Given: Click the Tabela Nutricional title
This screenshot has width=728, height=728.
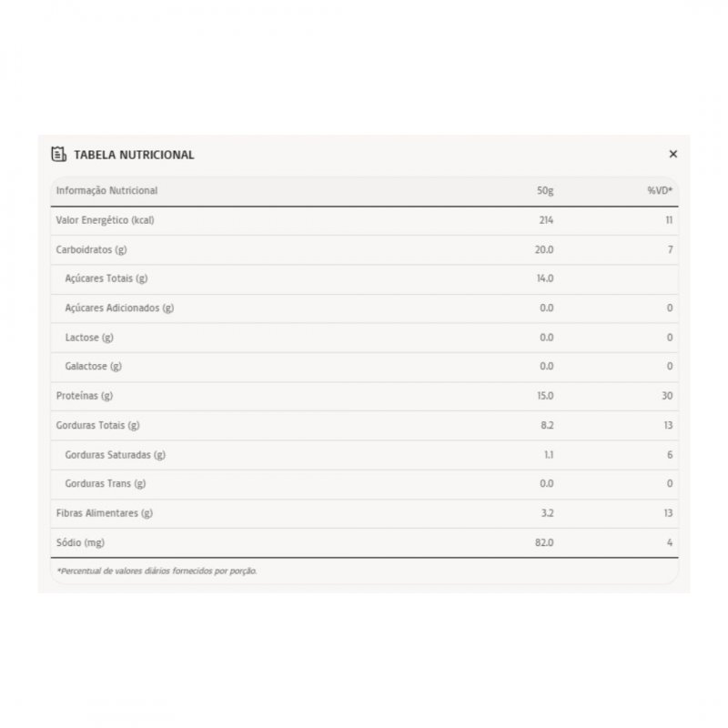Looking at the screenshot, I should click(134, 155).
